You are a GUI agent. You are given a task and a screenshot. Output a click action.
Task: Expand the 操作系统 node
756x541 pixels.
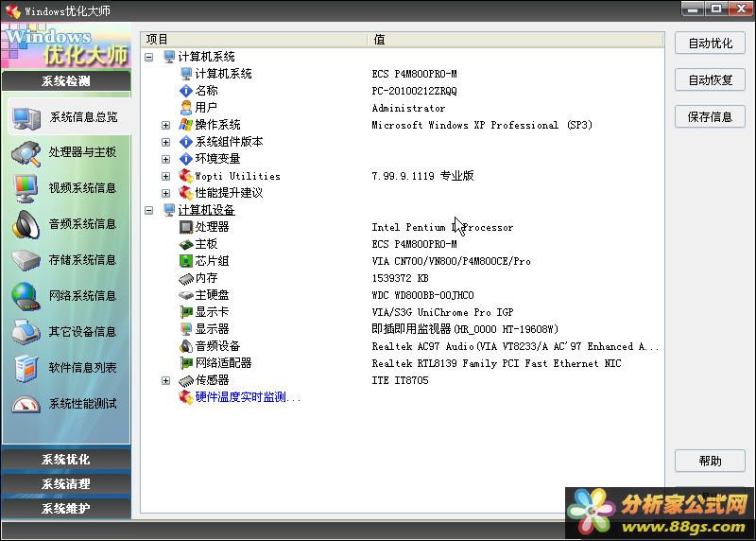pos(166,125)
